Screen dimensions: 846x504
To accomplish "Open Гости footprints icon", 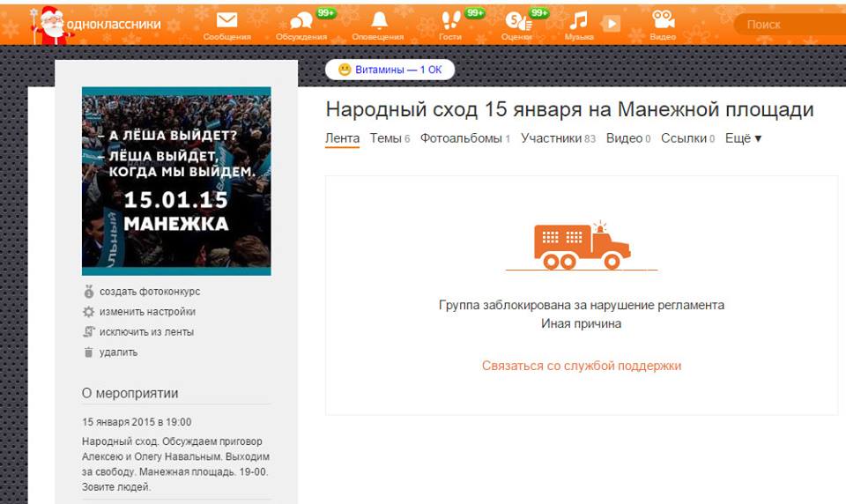I will pyautogui.click(x=450, y=20).
